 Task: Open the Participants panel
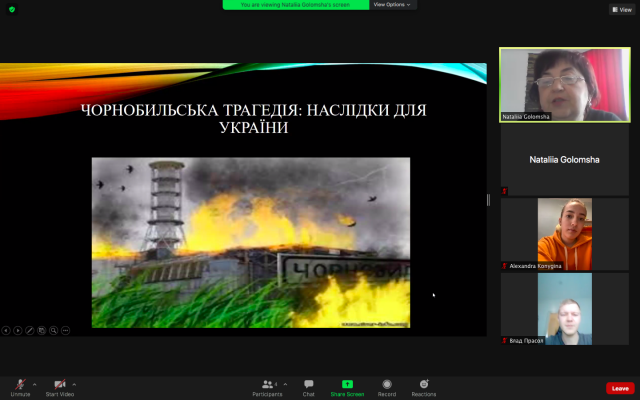coord(267,386)
